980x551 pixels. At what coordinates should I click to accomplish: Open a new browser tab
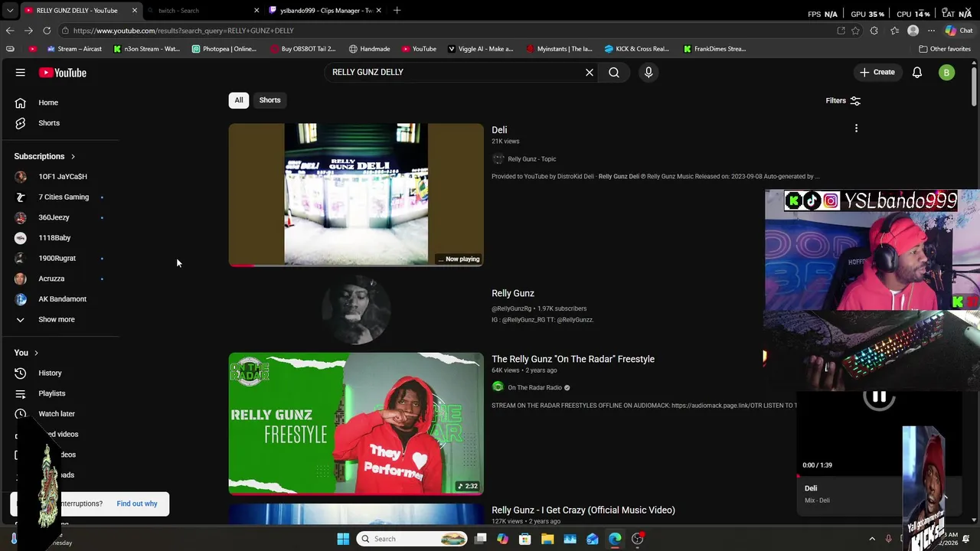click(x=397, y=11)
